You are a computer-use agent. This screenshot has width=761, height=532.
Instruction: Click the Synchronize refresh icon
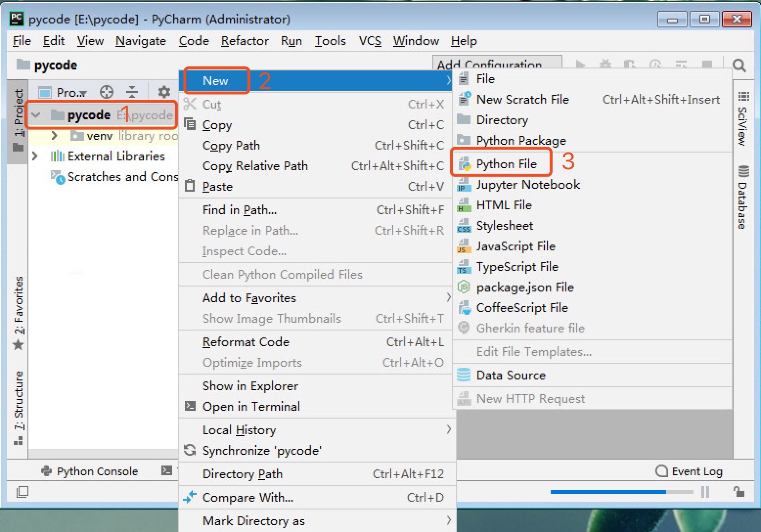(x=190, y=450)
